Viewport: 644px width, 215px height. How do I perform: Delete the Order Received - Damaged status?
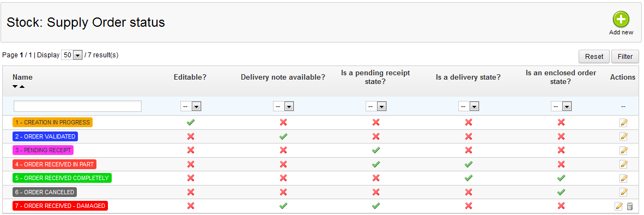tap(630, 206)
